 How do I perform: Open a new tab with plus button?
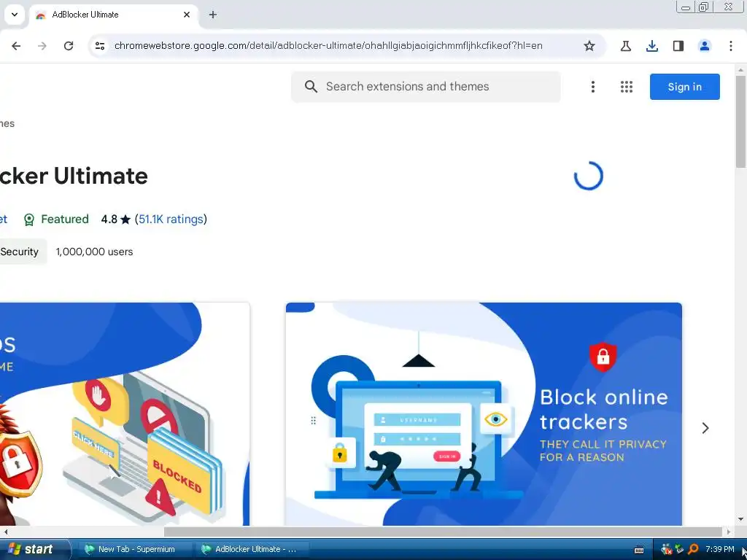[x=213, y=15]
